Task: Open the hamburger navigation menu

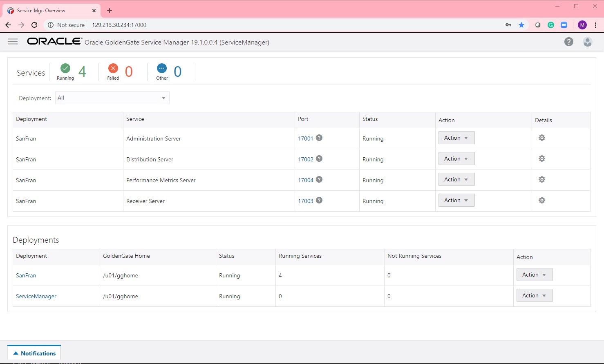Action: click(13, 42)
